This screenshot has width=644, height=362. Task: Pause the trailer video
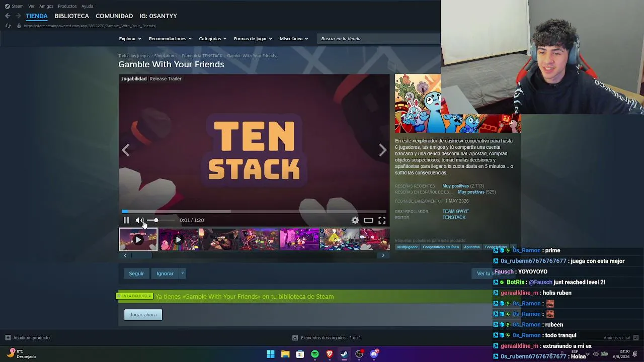pos(126,220)
